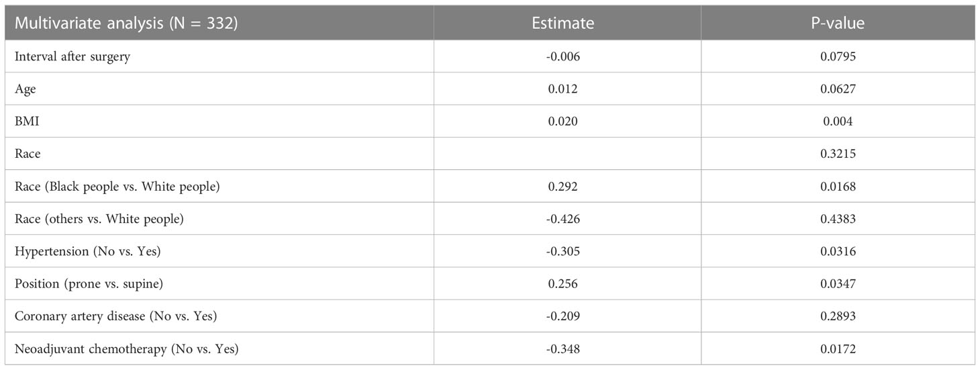The width and height of the screenshot is (980, 370).
Task: Select the Estimate column header
Action: pos(562,23)
